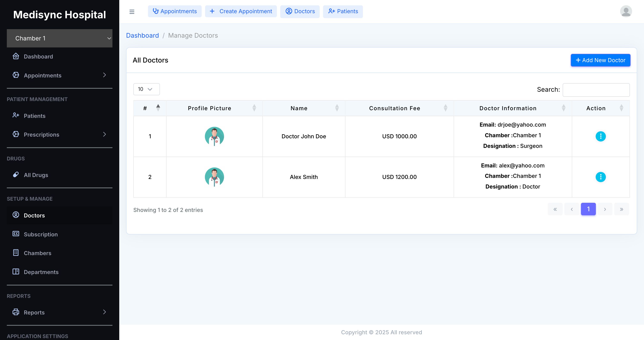Open Patients shortcut in top bar

(343, 11)
